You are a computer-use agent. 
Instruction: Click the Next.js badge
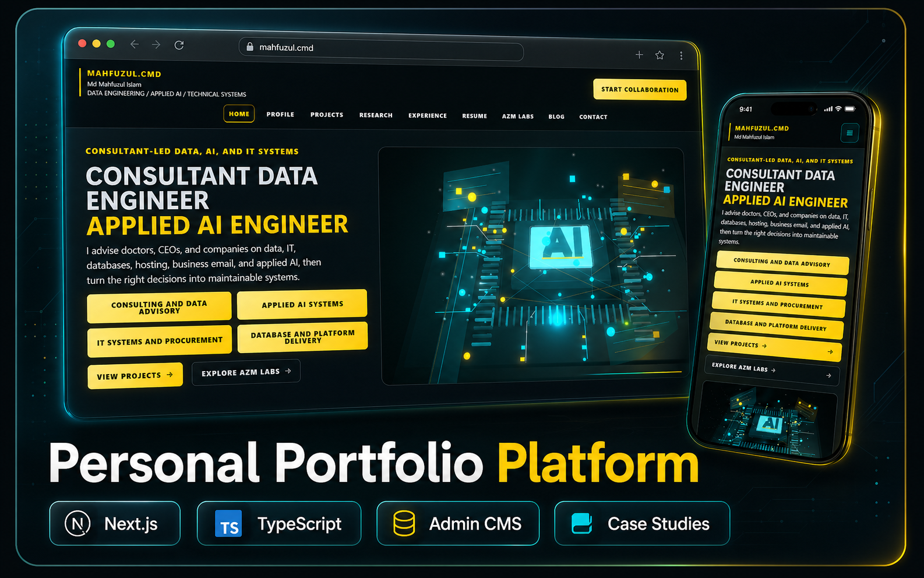click(115, 523)
